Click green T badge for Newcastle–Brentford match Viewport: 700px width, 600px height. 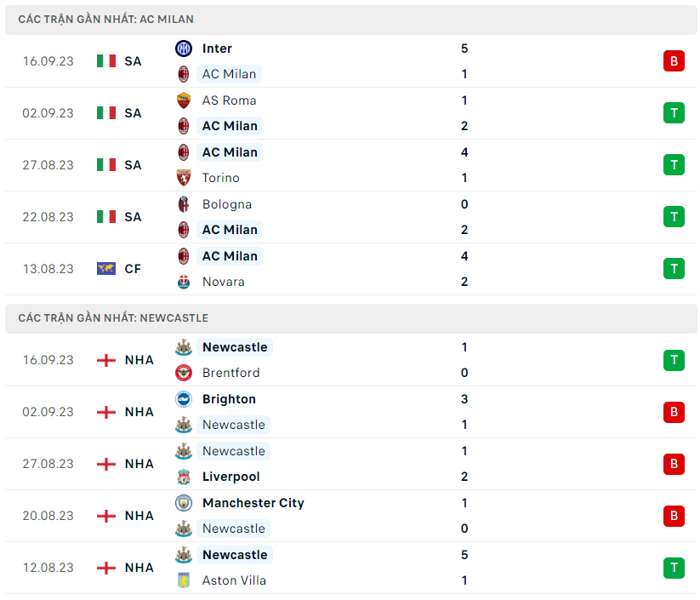(x=674, y=360)
